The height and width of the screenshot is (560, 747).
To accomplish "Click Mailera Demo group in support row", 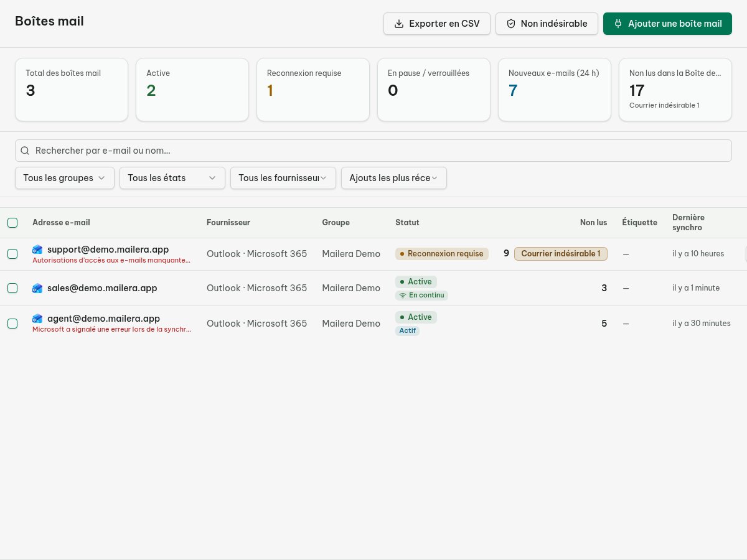I will 351,254.
